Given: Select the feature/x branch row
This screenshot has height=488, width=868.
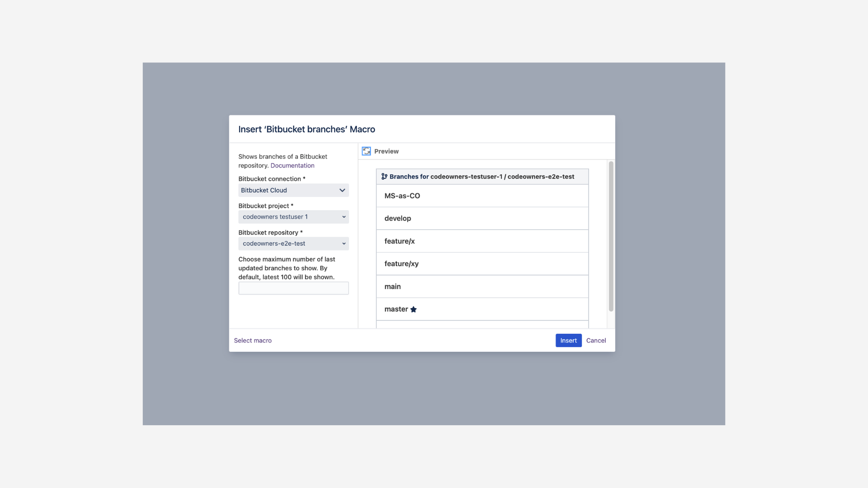Looking at the screenshot, I should [482, 241].
